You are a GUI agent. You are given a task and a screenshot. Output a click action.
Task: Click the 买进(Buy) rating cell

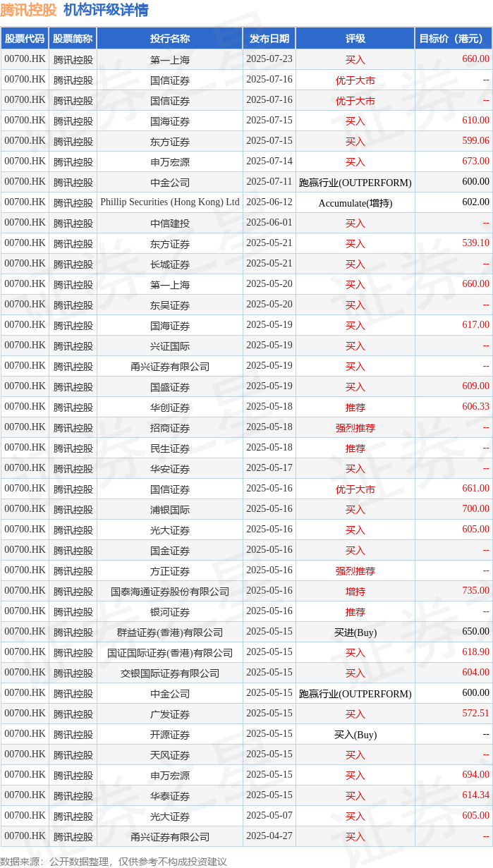(355, 632)
